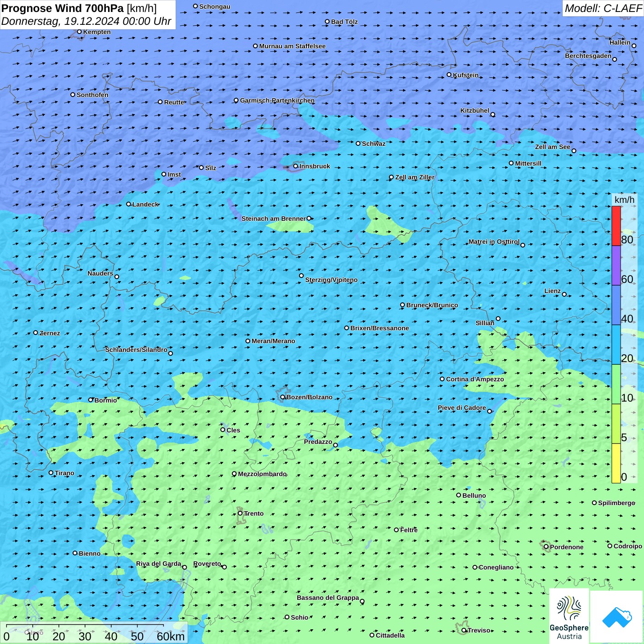Viewport: 644px width, 644px height.
Task: Click the 'Berchtesgaden' label
Action: tap(588, 56)
